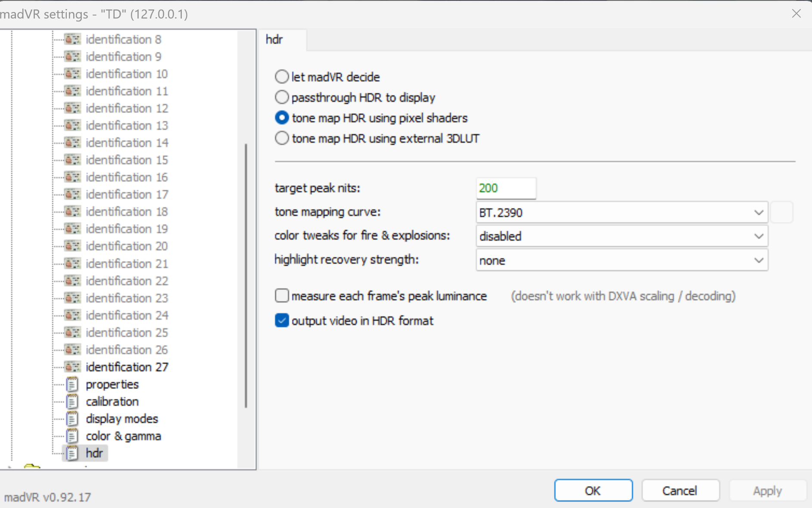Click the properties page icon
Screen dimensions: 812x508
pos(72,384)
